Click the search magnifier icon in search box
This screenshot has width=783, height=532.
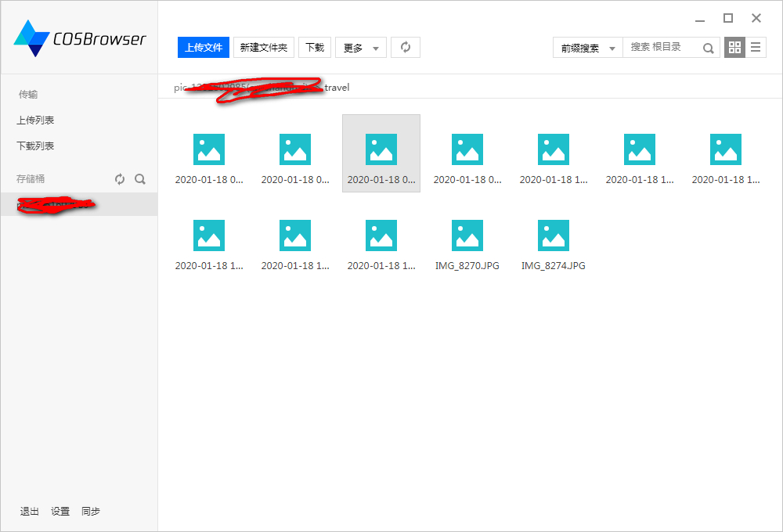tap(708, 49)
